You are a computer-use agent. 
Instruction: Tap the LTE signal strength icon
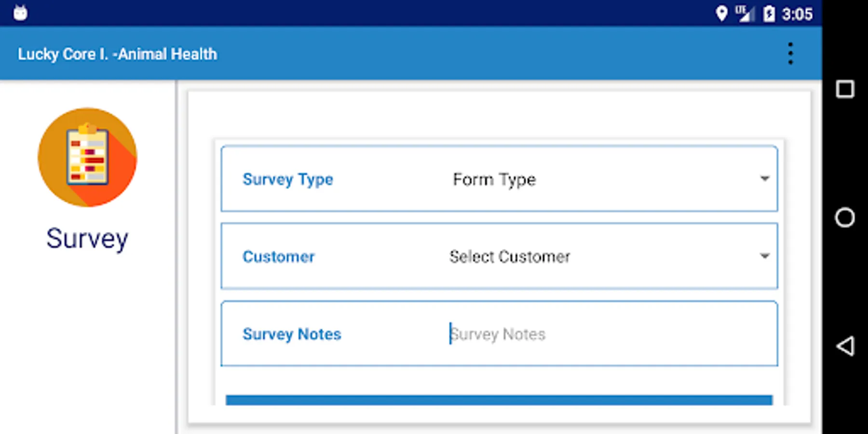pos(745,14)
